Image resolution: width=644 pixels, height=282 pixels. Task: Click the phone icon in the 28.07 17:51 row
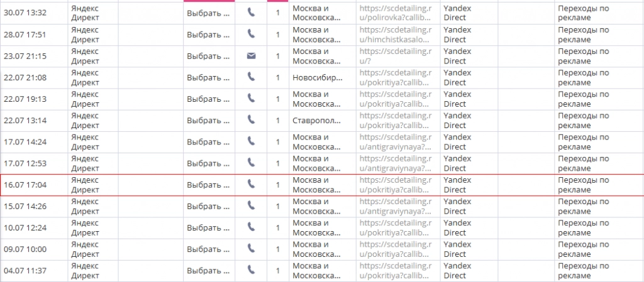point(251,35)
